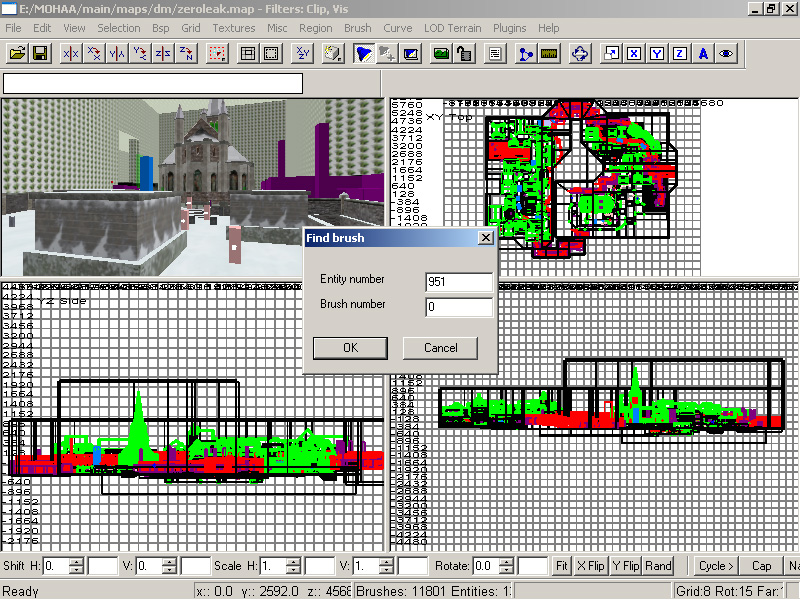This screenshot has height=600, width=800.
Task: Toggle the eye visibility icon
Action: (x=726, y=53)
